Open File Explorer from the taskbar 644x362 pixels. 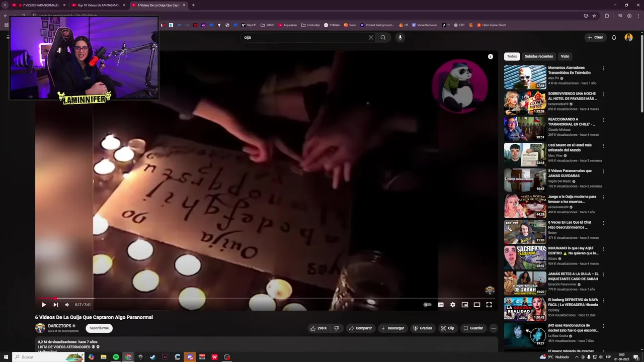104,357
